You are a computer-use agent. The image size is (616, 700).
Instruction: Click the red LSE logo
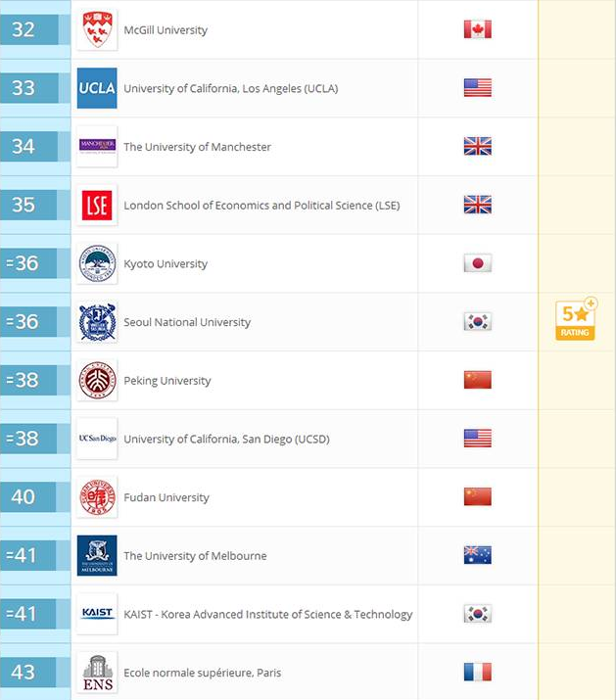[x=97, y=205]
